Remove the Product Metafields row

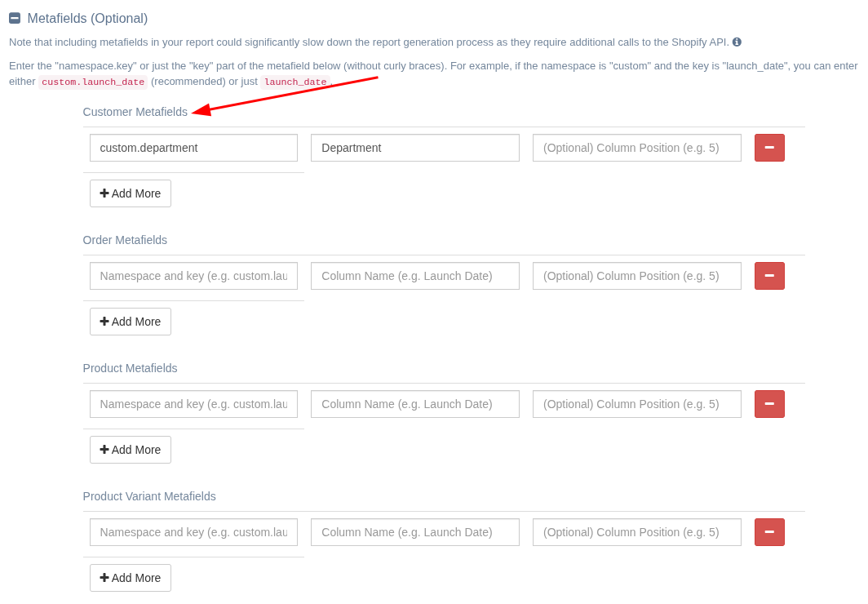click(768, 404)
